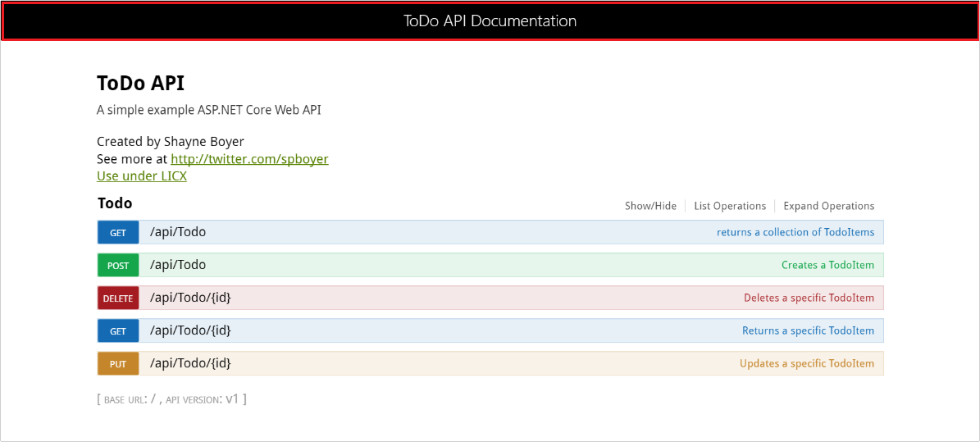Click the ToDo API main heading
This screenshot has height=442, width=980.
(x=140, y=83)
